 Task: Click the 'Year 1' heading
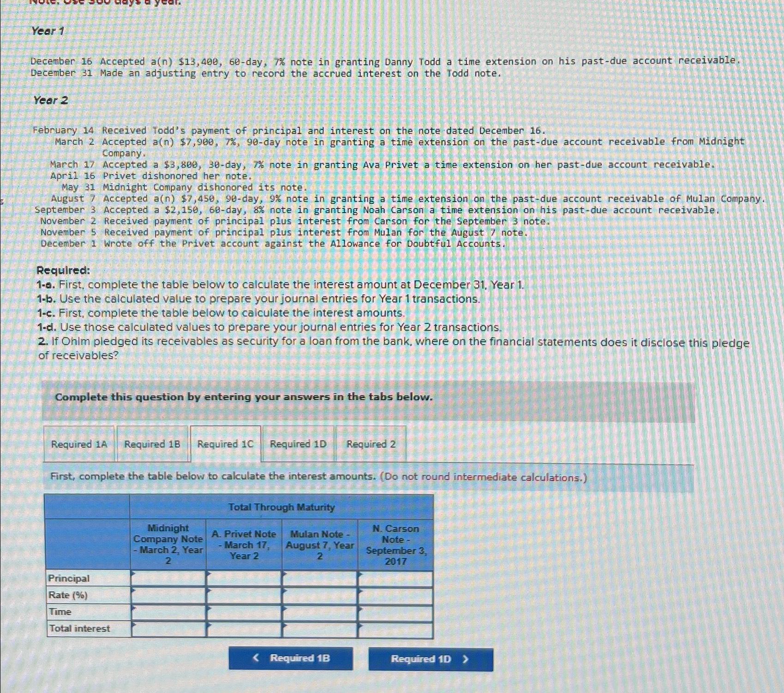(48, 31)
